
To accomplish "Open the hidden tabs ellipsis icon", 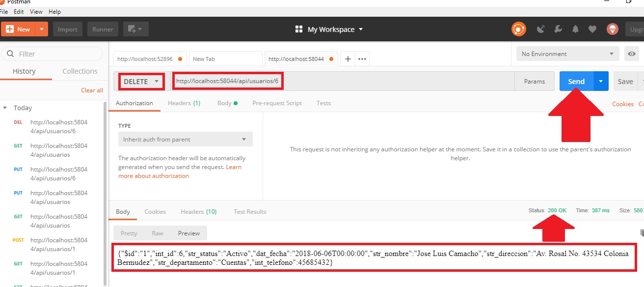I will tap(362, 58).
